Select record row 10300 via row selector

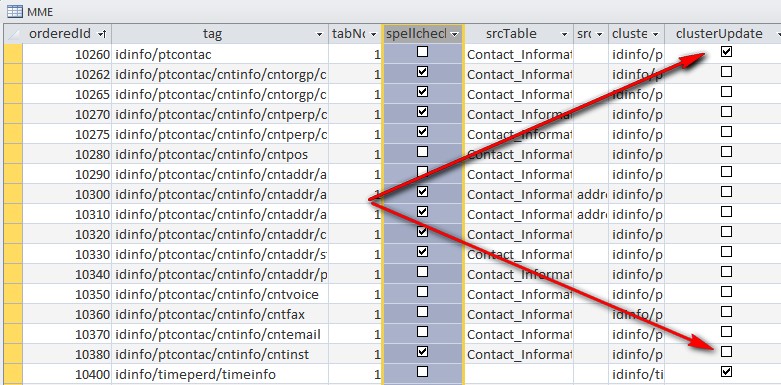(x=13, y=194)
